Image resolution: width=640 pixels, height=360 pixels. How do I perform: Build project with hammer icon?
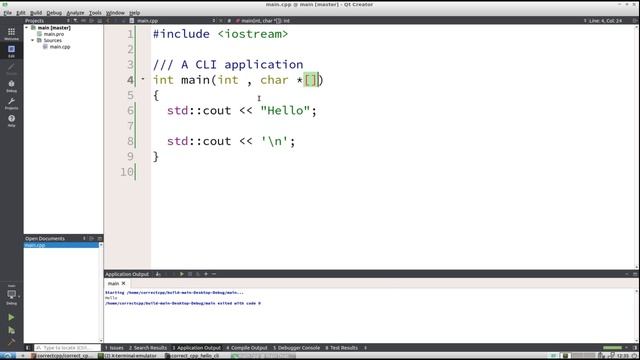11,342
